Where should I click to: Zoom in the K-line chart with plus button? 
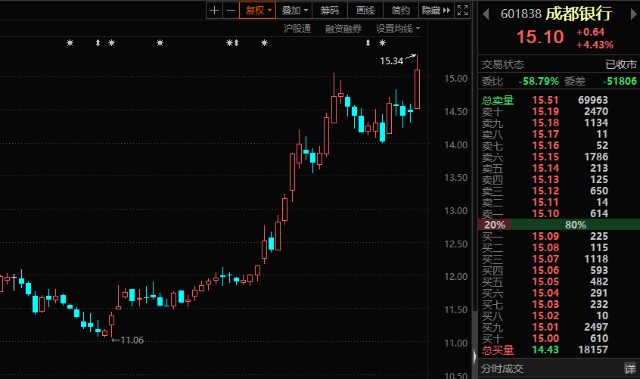click(214, 10)
